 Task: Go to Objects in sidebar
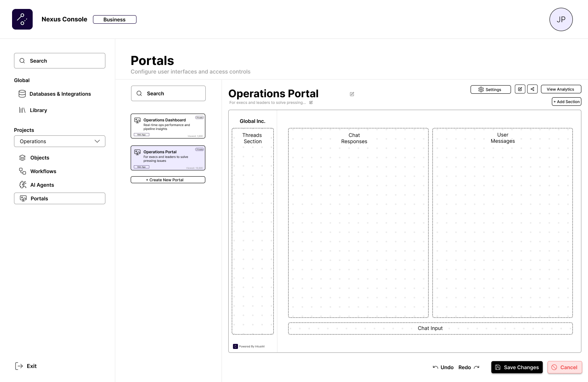40,158
